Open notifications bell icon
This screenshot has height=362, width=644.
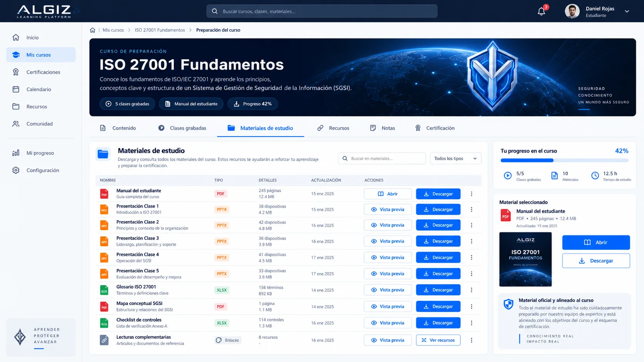pyautogui.click(x=541, y=11)
